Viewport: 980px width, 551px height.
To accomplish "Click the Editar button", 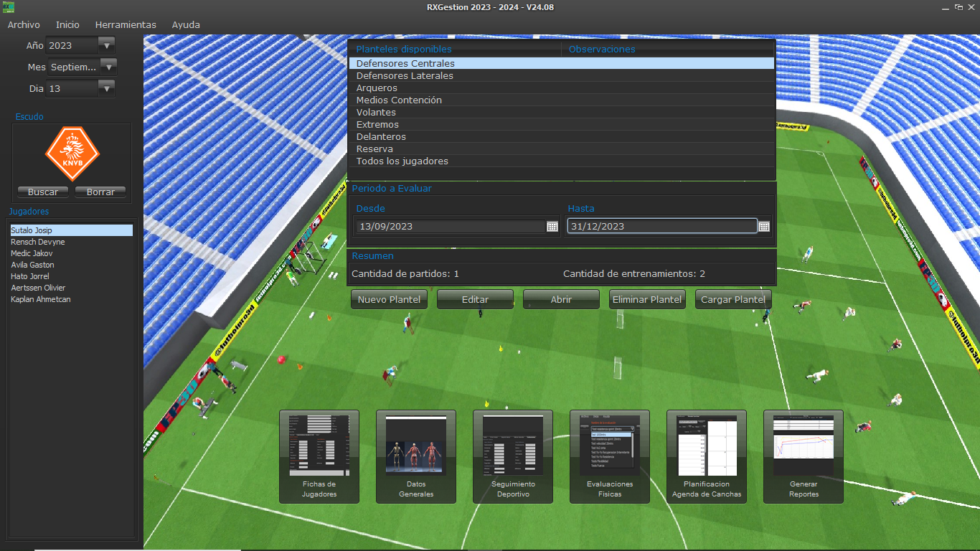I will tap(475, 299).
